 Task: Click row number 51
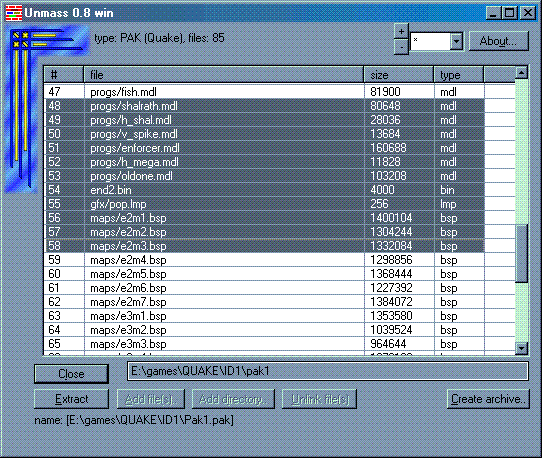coord(54,148)
